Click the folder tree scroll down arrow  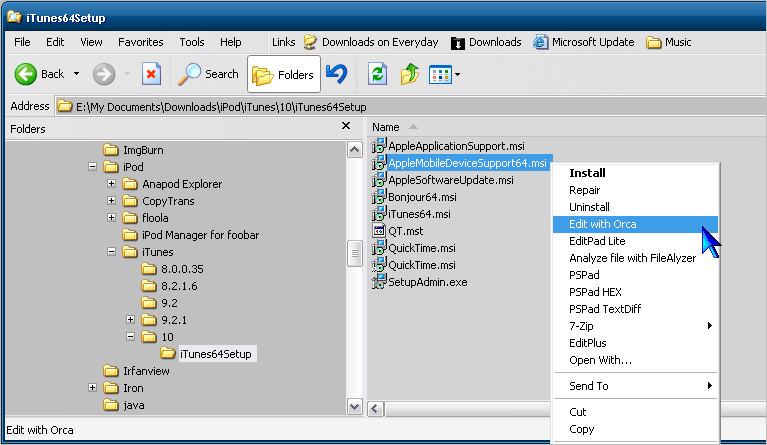355,406
